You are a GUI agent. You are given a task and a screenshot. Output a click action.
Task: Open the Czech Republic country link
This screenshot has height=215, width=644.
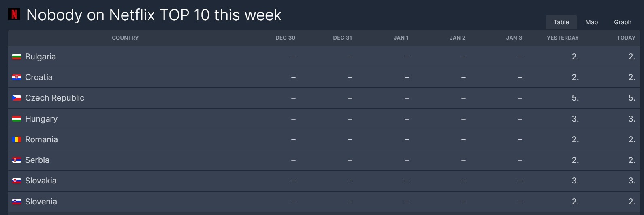tap(55, 98)
